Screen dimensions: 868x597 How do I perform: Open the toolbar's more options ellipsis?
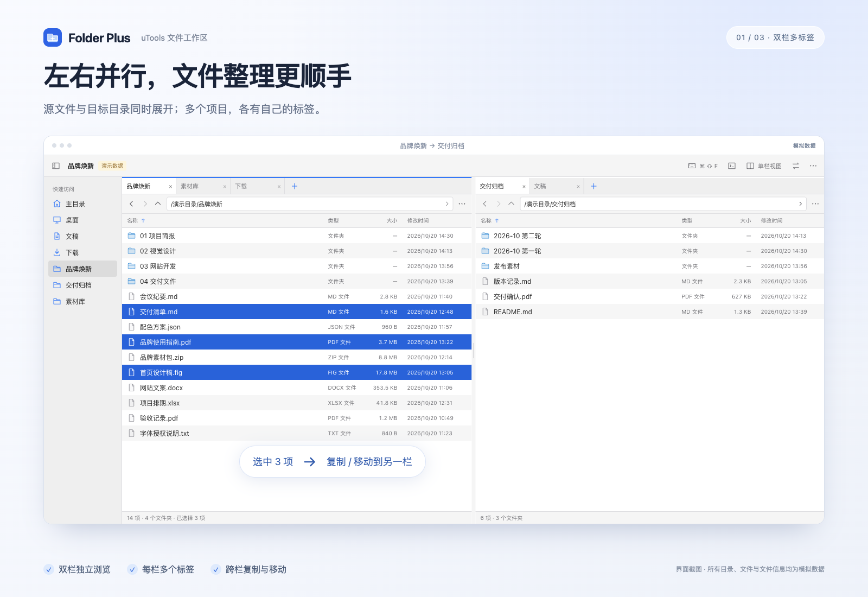tap(813, 166)
